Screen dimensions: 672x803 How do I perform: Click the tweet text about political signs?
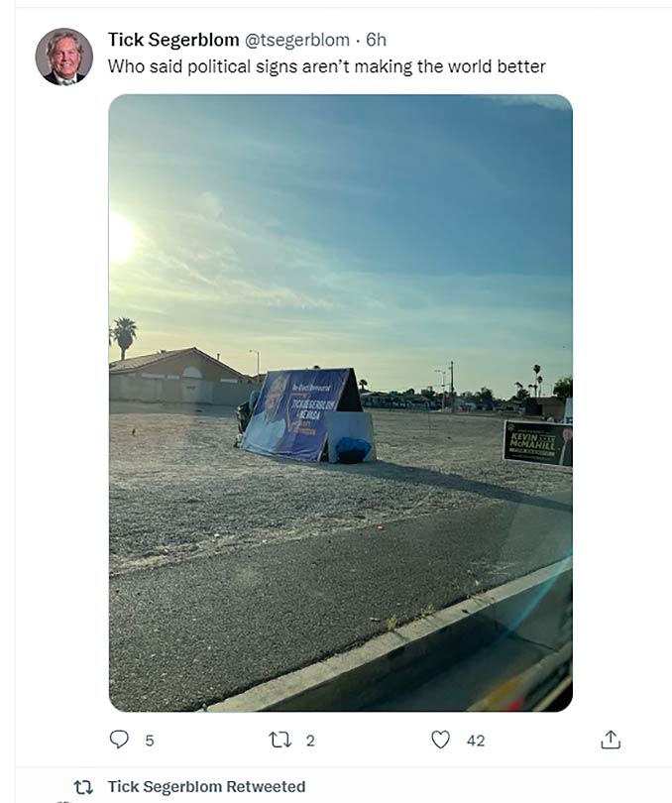(x=327, y=66)
